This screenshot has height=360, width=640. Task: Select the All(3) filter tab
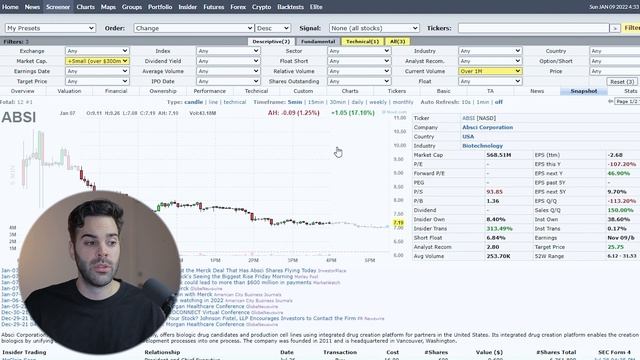tap(398, 42)
